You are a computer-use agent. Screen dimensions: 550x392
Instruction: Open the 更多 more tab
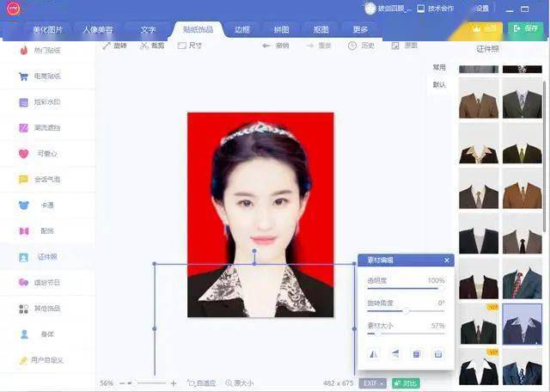(x=360, y=30)
